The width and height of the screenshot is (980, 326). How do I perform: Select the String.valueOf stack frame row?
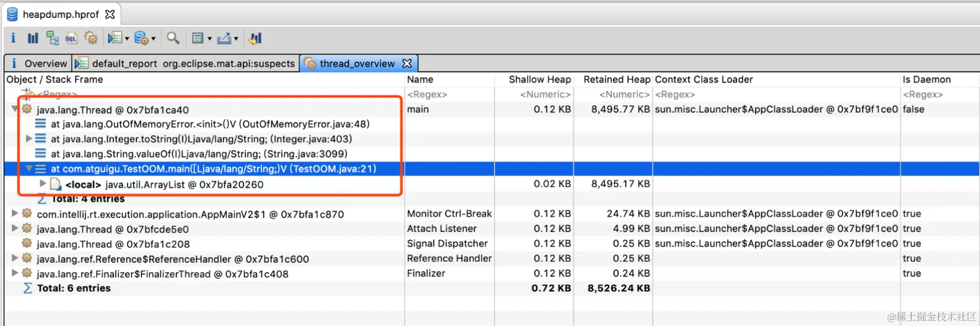[199, 154]
